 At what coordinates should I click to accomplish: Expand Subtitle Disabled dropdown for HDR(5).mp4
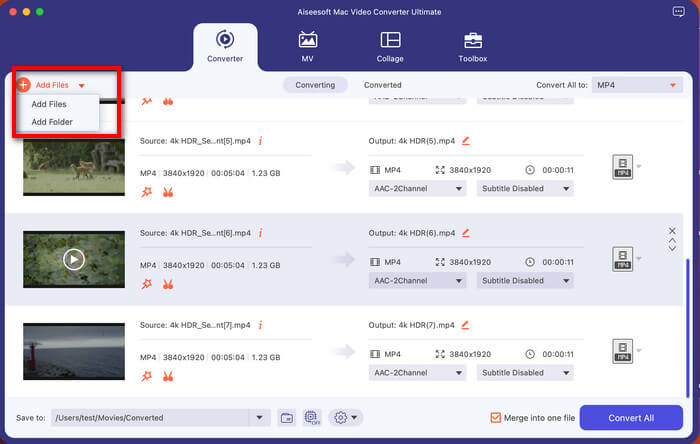[525, 188]
